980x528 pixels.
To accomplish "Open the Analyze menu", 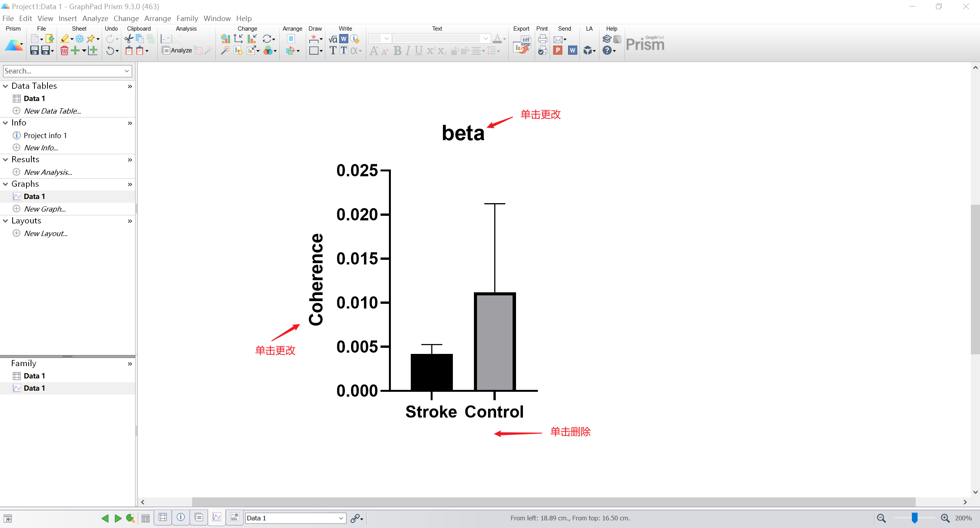I will click(x=95, y=18).
